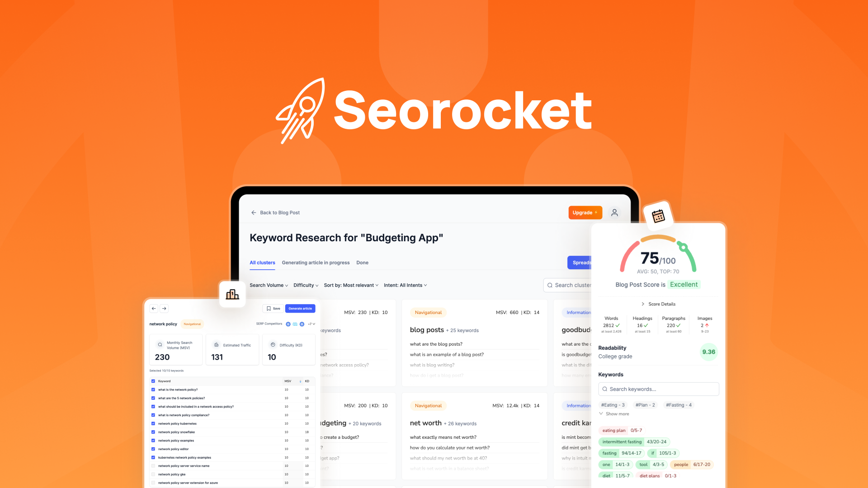Click the Upgrade button
Viewport: 868px width, 488px height.
584,212
